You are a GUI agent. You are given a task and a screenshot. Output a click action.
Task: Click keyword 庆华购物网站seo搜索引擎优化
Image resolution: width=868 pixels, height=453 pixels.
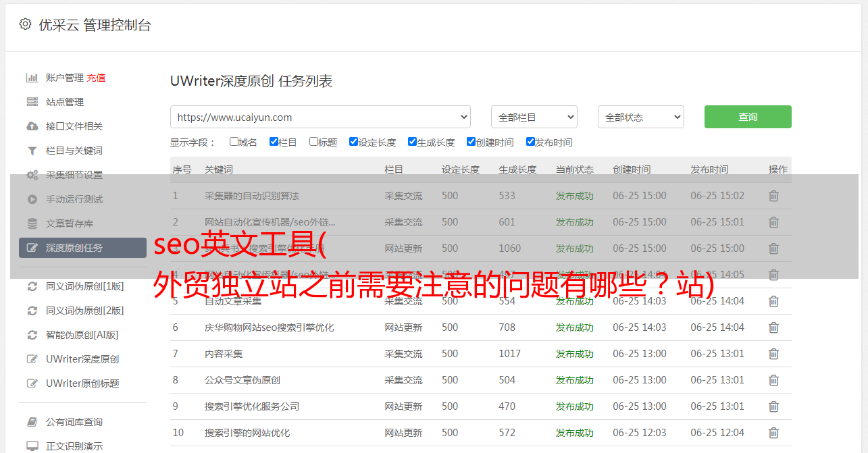tap(270, 327)
